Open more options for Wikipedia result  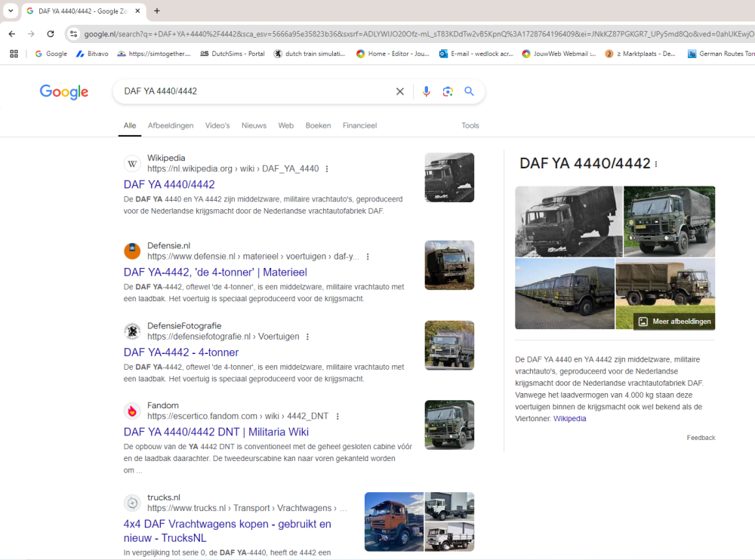click(x=327, y=169)
